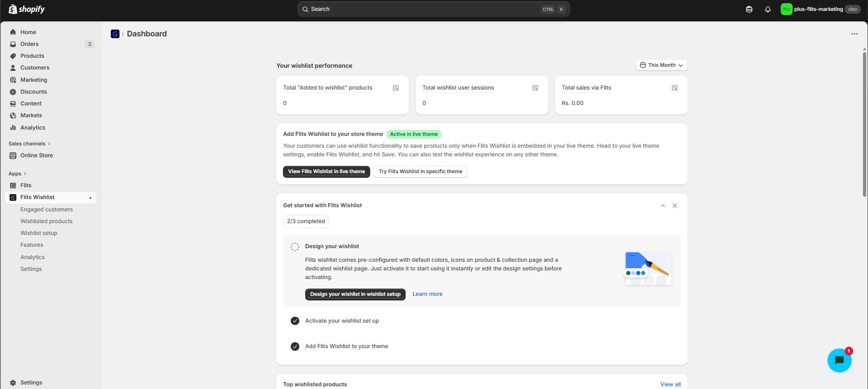
Task: Click the Active in live theme badge
Action: pyautogui.click(x=414, y=134)
